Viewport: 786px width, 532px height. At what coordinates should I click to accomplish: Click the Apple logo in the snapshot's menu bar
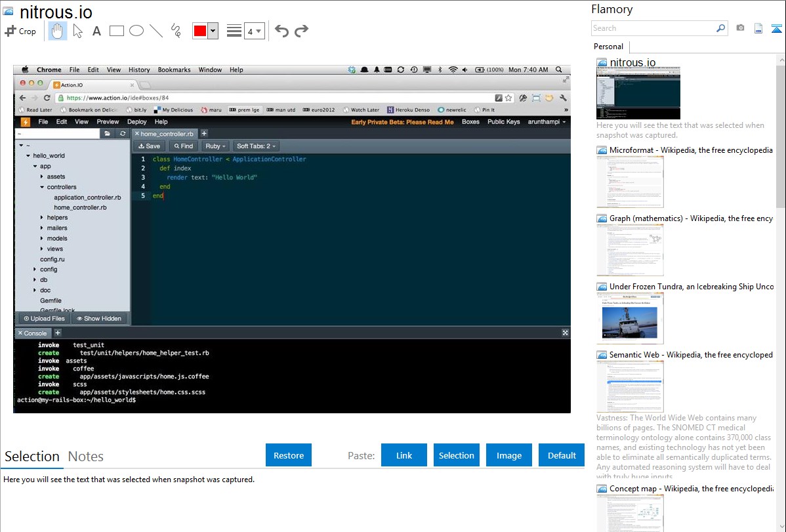coord(24,70)
